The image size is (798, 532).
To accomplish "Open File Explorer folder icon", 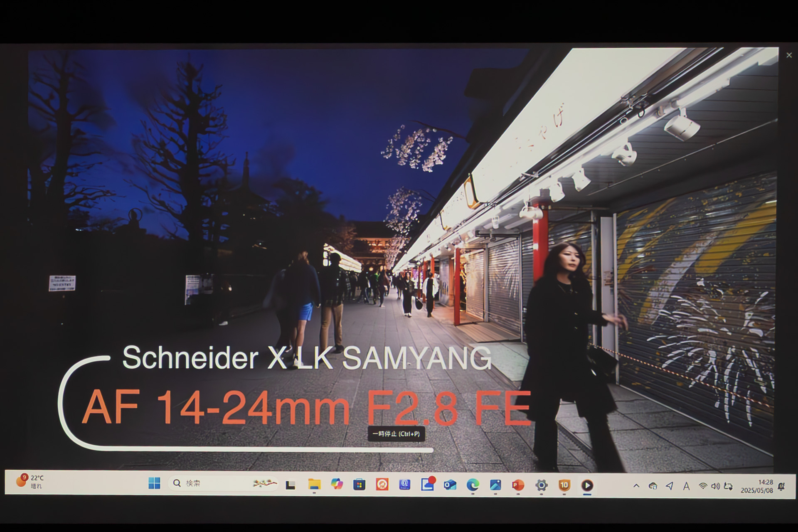I will (314, 484).
